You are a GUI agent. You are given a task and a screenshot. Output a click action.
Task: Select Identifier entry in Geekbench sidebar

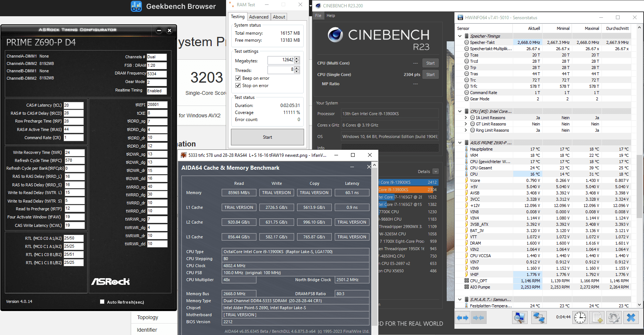coord(147,330)
